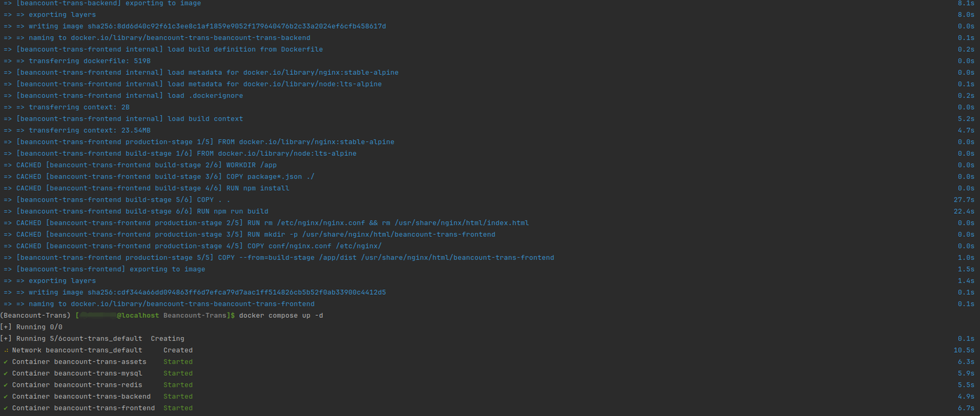Click the checkmark beside beancount-trans-mysql container
Viewport: 980px width, 416px height.
coord(5,373)
